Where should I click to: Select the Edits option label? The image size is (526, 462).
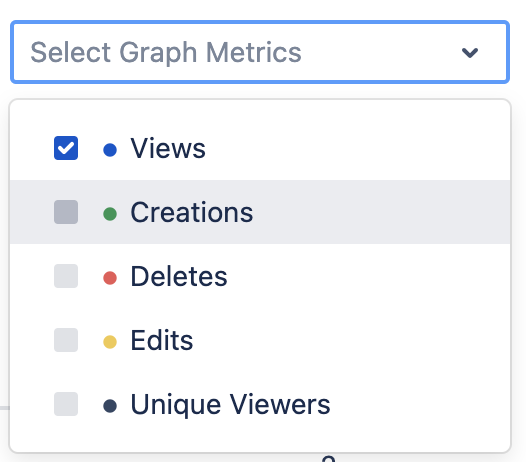tap(162, 340)
